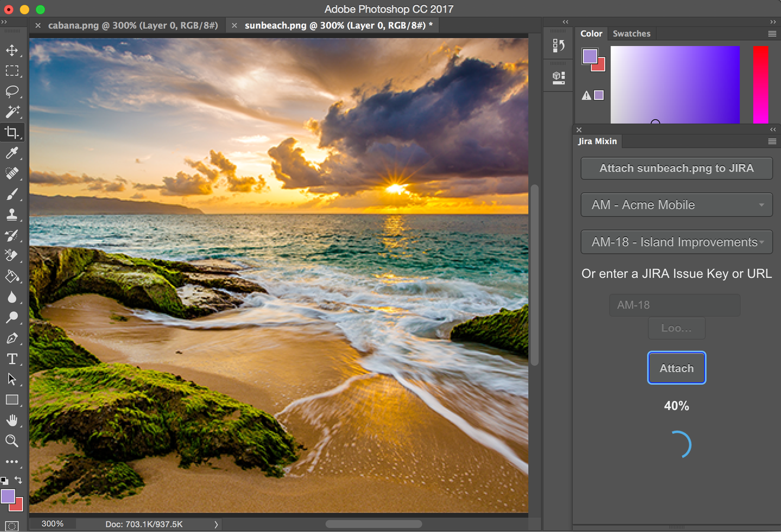Click the Color panel background swatch
The width and height of the screenshot is (781, 532).
(601, 66)
